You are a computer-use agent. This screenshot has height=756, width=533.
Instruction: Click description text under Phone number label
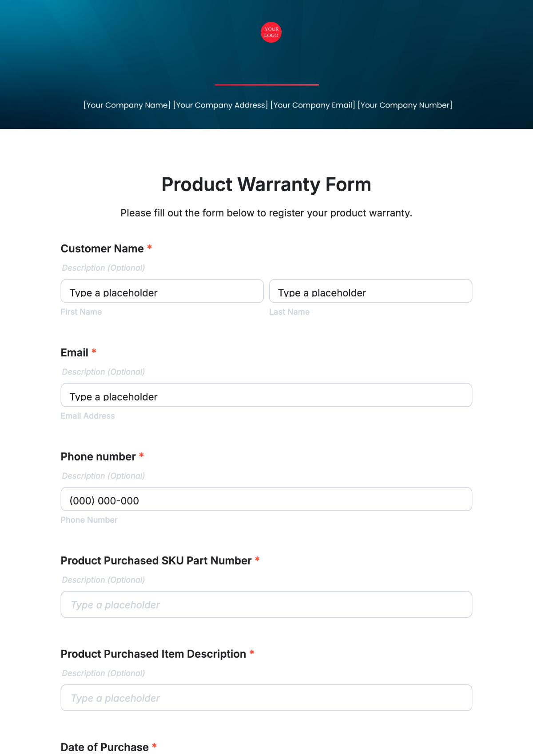click(x=103, y=476)
